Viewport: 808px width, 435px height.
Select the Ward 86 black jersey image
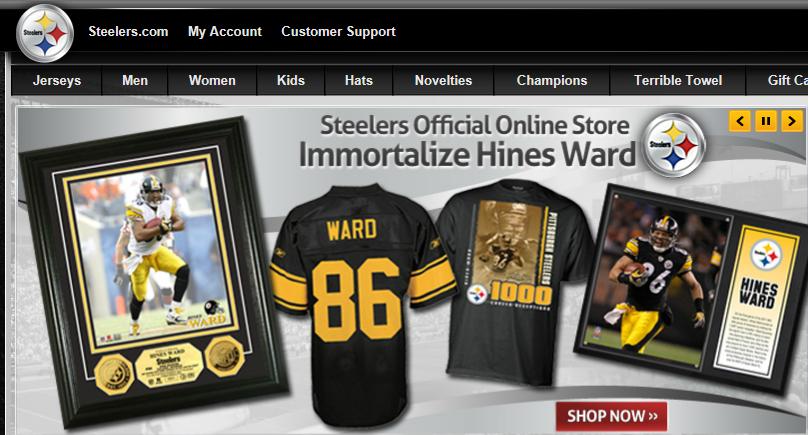(x=361, y=304)
